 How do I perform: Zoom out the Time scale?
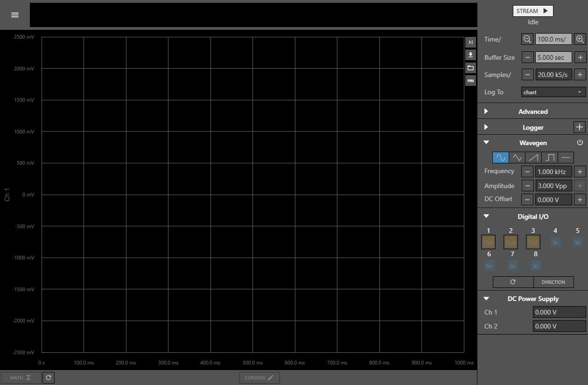527,39
